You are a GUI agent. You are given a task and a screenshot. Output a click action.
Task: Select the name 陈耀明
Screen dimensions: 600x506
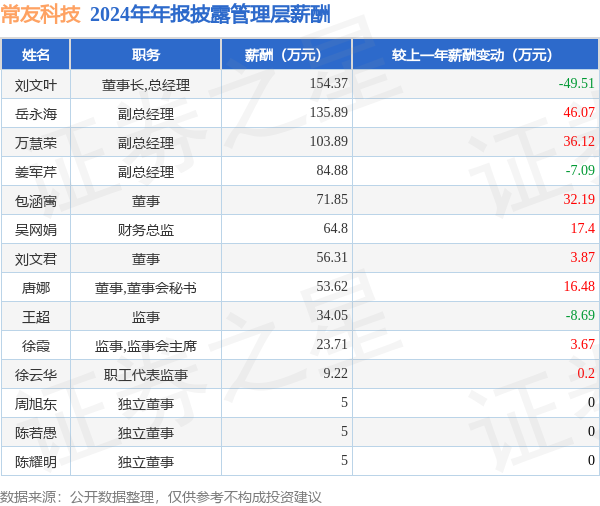coord(36,462)
